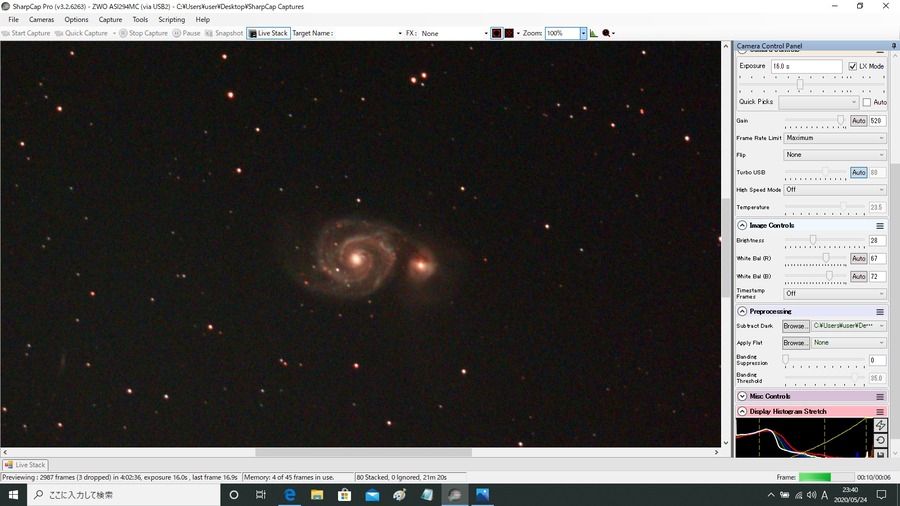The height and width of the screenshot is (506, 900).
Task: Open the File menu
Action: point(13,20)
